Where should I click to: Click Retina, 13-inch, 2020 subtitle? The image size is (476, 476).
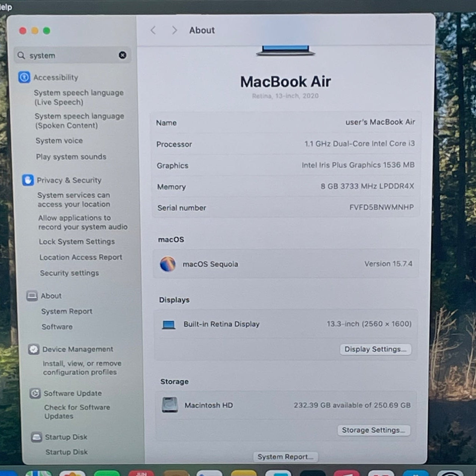click(285, 96)
